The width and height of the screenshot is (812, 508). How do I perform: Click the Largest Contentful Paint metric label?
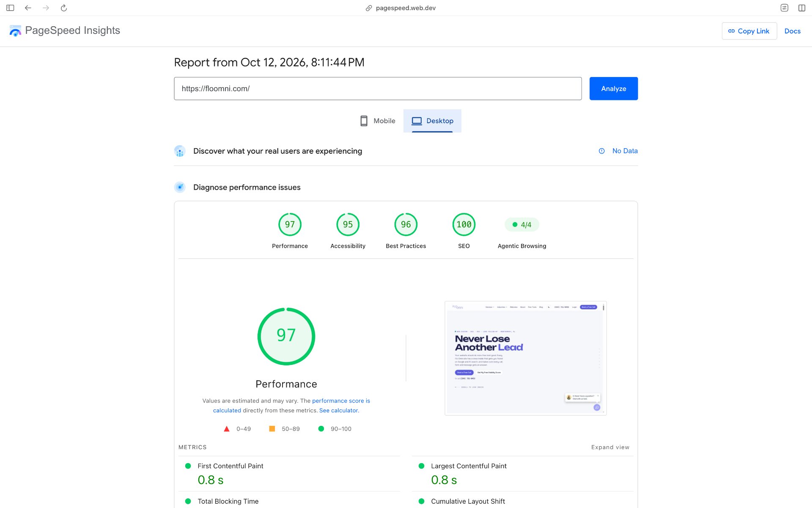click(x=469, y=466)
